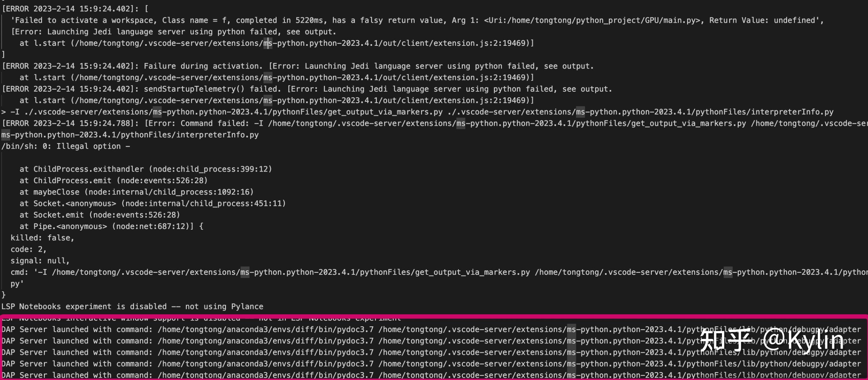The height and width of the screenshot is (380, 868).
Task: Click the 'code: 2,' property line
Action: tap(28, 249)
